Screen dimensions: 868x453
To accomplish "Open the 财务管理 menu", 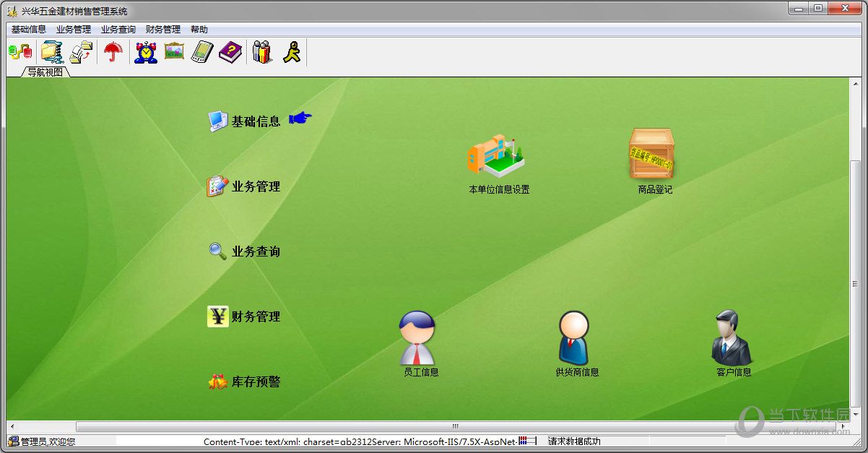I will coord(163,30).
